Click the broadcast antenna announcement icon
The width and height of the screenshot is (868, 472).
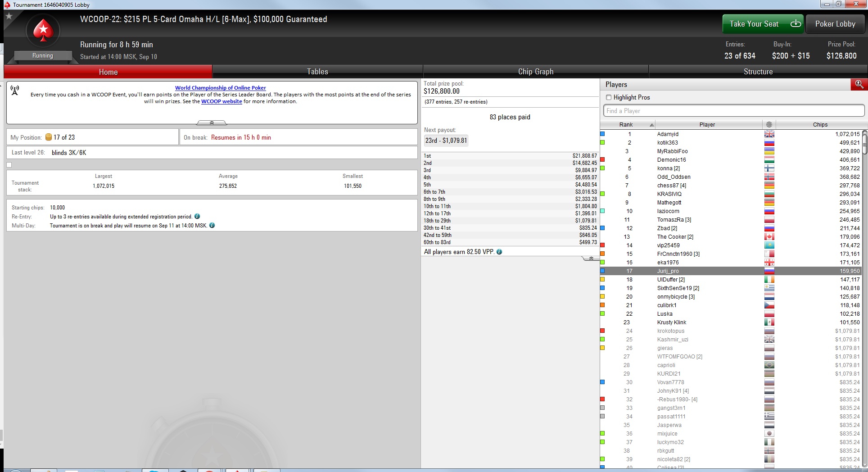coord(15,91)
